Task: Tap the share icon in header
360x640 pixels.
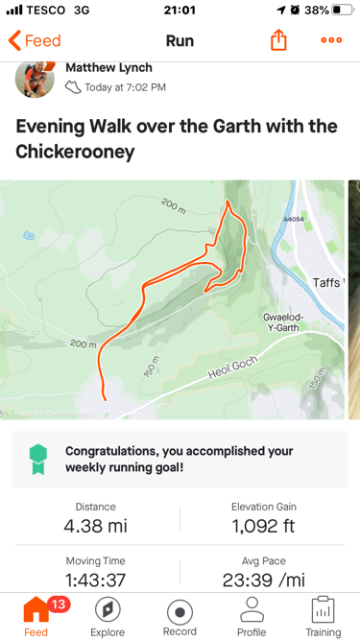Action: [279, 40]
